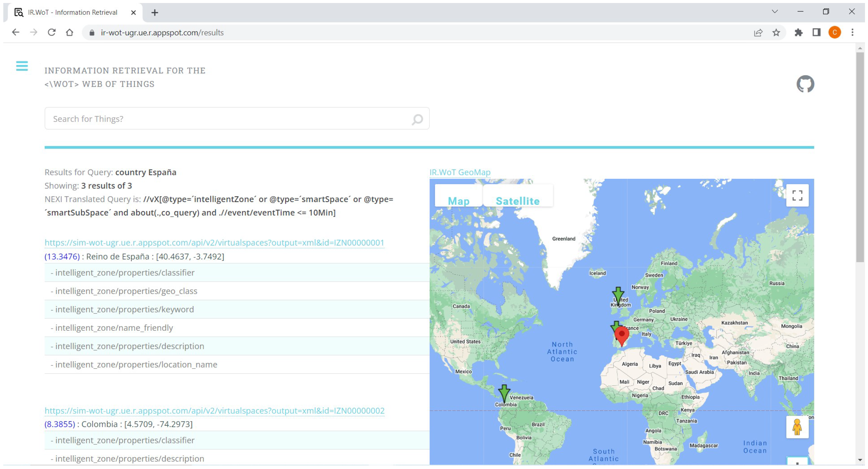Image resolution: width=868 pixels, height=469 pixels.
Task: Expand the tab search dropdown arrow
Action: tap(775, 12)
